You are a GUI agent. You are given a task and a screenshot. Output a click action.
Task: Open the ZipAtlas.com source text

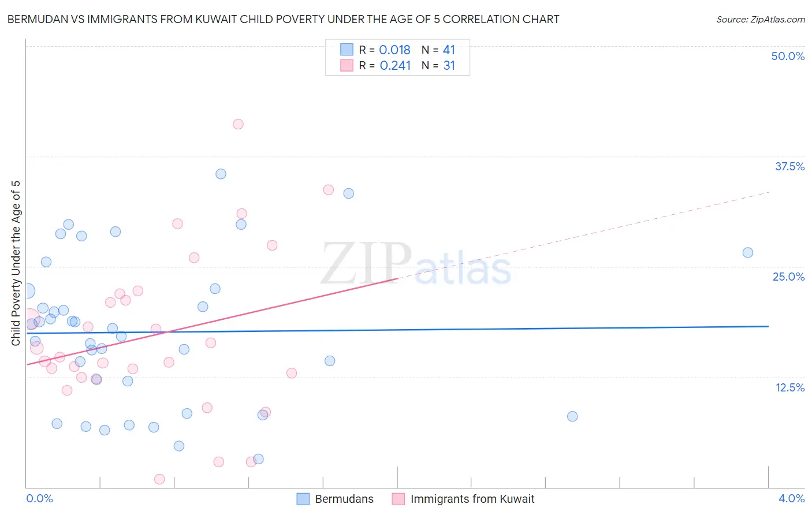(761, 19)
